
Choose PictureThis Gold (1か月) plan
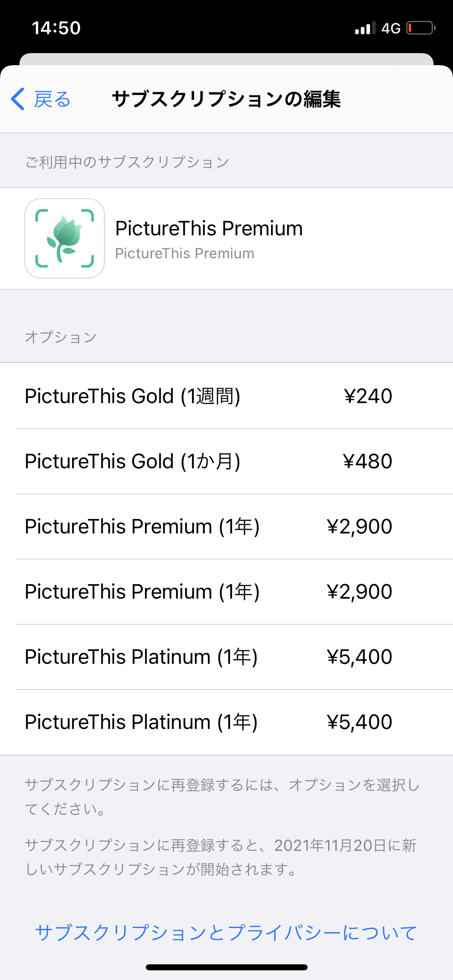pyautogui.click(x=133, y=461)
